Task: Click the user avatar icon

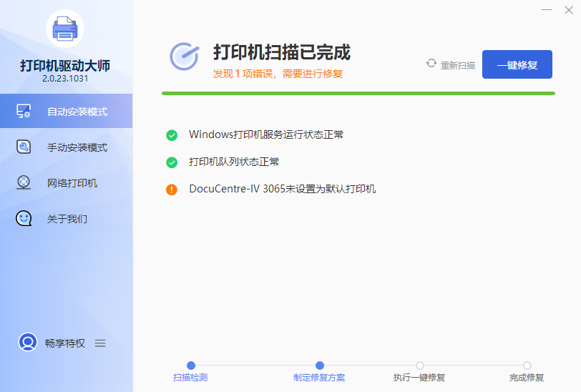Action: 28,343
